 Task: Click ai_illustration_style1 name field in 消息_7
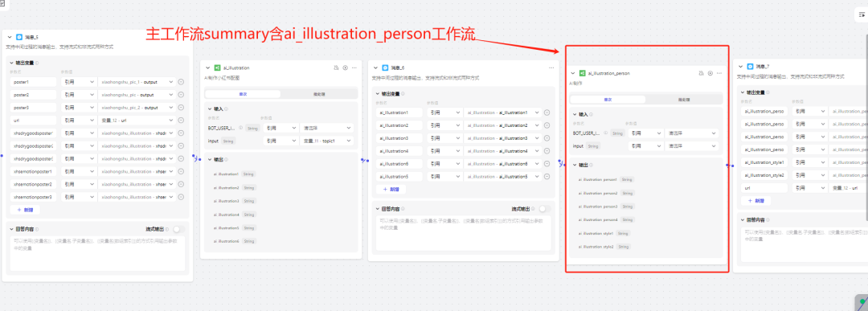pos(764,162)
